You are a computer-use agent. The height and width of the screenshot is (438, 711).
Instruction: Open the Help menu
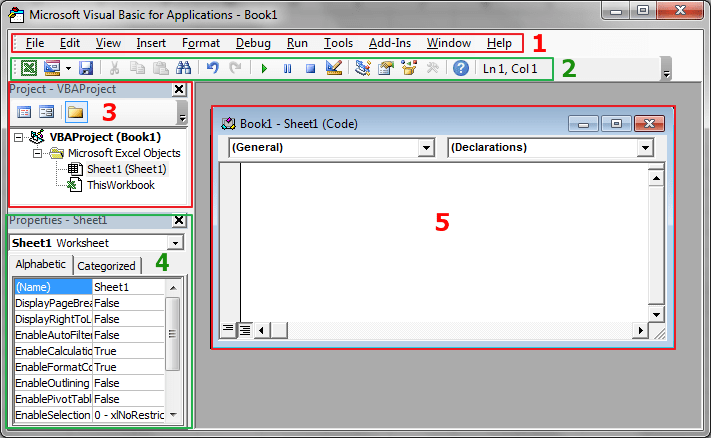coord(499,43)
